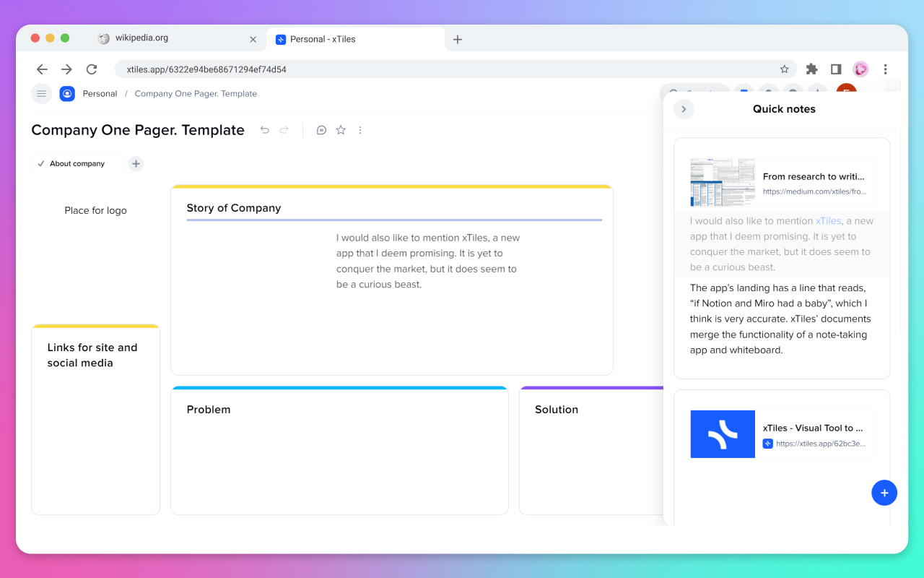Collapse the Quick notes panel with the chevron
This screenshot has height=578, width=924.
pos(683,108)
